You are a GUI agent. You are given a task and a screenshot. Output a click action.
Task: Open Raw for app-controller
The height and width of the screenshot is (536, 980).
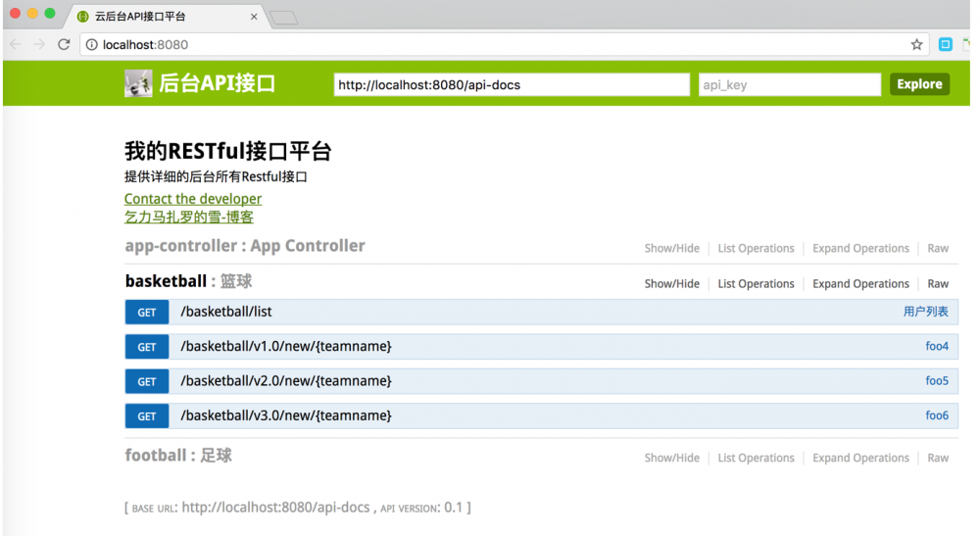[x=938, y=248]
